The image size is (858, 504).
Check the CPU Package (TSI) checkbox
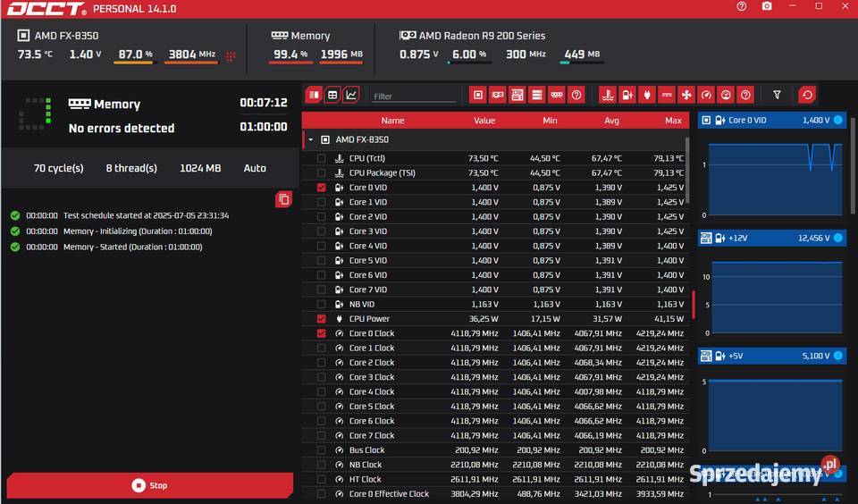coord(321,173)
